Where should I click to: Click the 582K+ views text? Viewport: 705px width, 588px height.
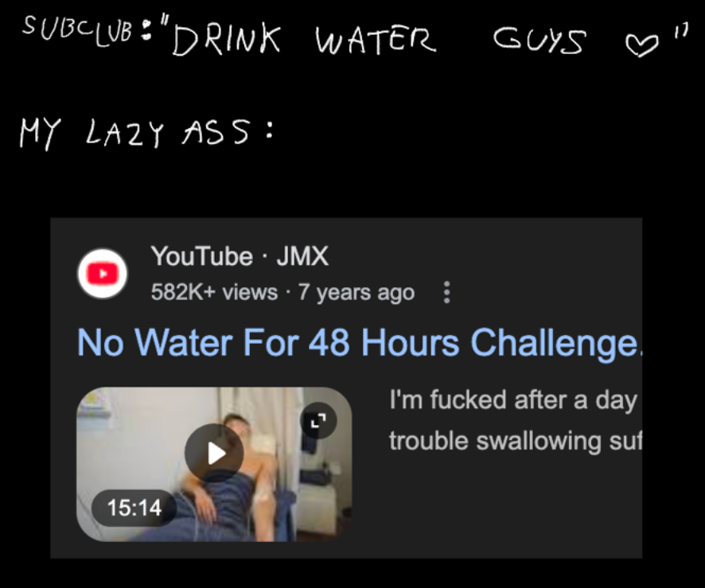[215, 292]
